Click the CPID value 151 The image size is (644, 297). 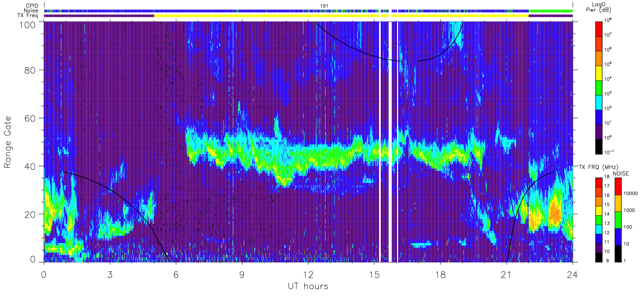[x=324, y=5]
